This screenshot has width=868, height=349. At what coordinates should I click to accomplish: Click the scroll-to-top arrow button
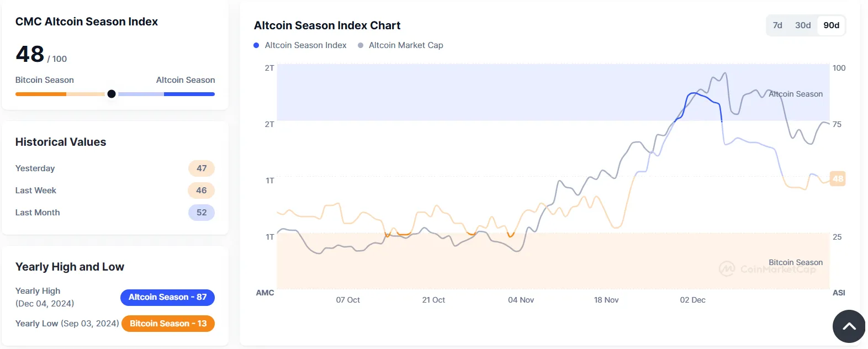849,326
